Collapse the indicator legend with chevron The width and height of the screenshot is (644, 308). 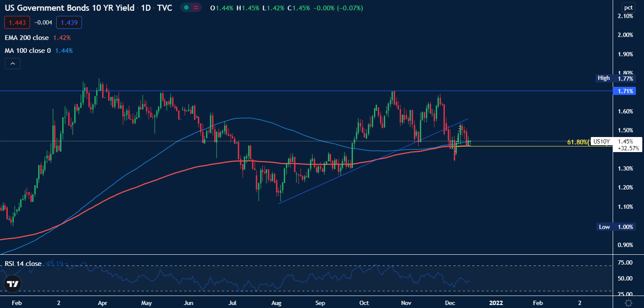[x=12, y=64]
